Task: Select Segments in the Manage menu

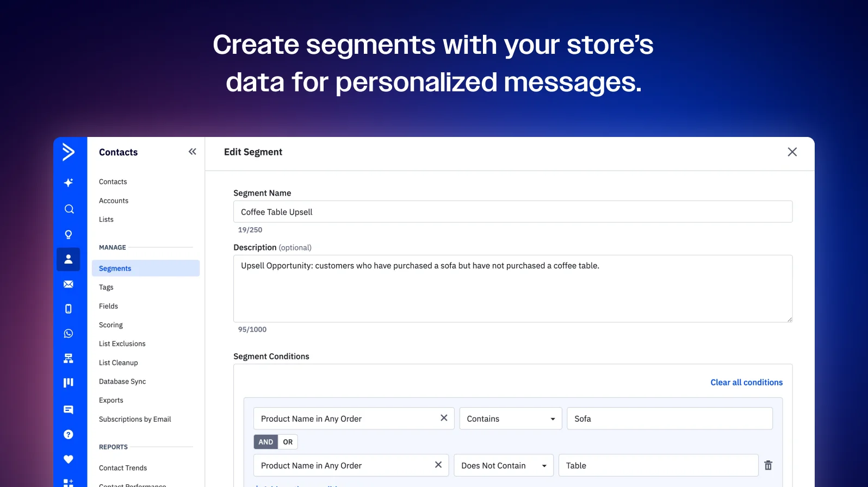Action: 146,268
